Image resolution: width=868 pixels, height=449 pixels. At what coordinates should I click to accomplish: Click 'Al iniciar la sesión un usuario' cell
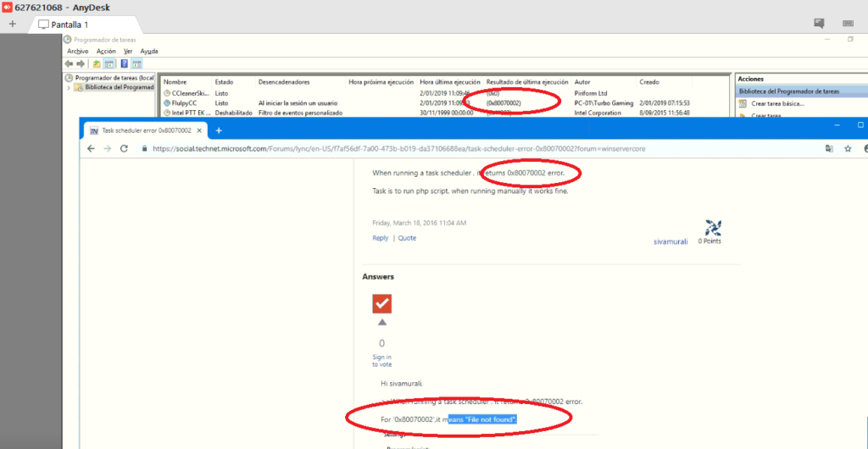298,103
